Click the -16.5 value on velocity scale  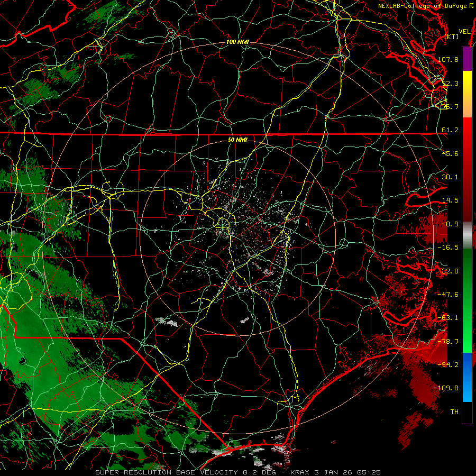pyautogui.click(x=448, y=248)
